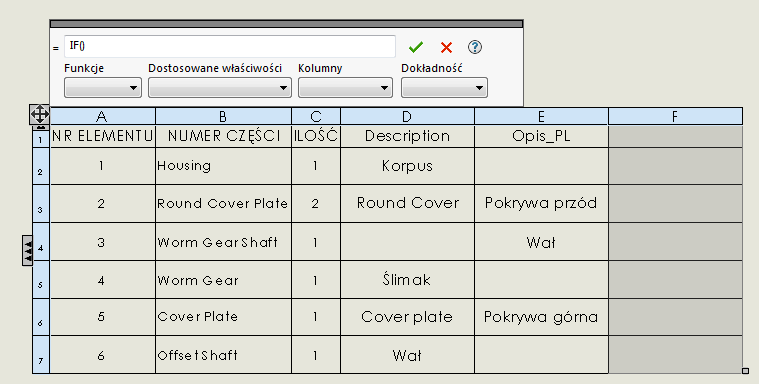Select row header 6
Viewport: 759px width, 384px height.
click(x=41, y=317)
